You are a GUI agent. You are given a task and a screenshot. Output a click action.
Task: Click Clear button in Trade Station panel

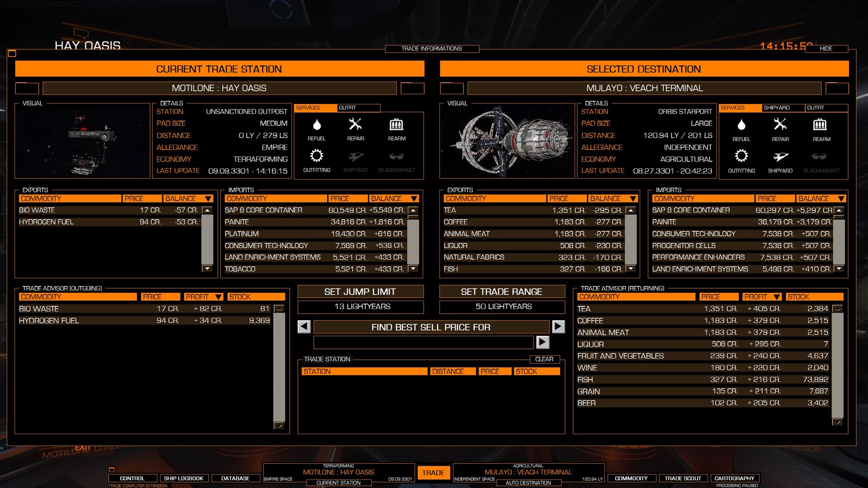click(544, 359)
